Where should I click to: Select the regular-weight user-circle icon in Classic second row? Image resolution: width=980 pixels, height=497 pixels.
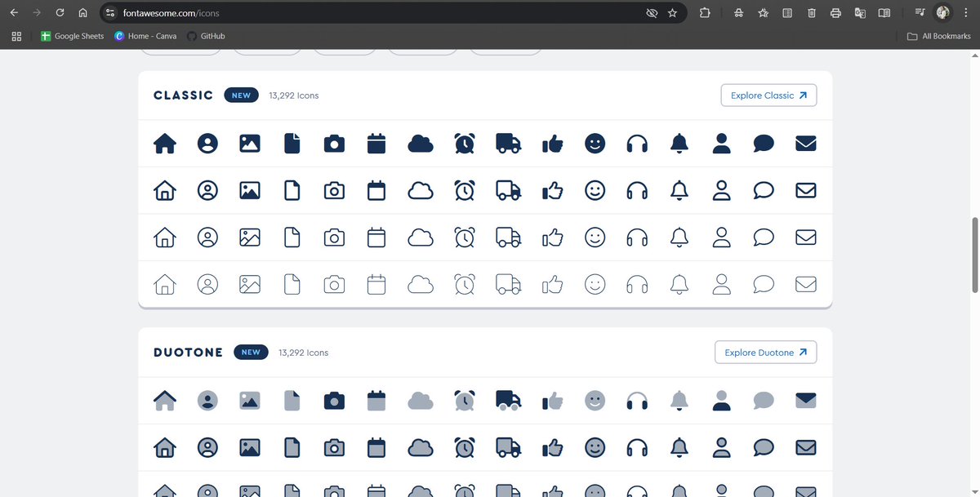tap(207, 191)
